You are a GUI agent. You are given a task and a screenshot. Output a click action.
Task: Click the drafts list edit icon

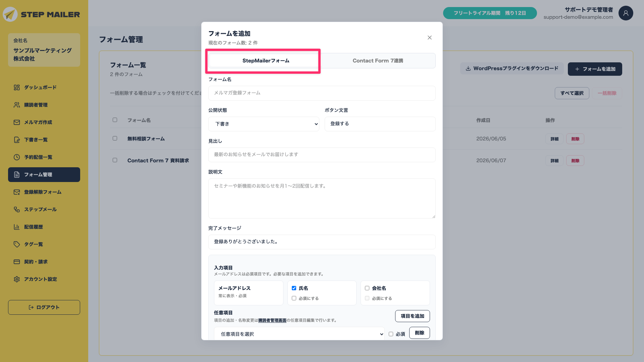(x=17, y=140)
